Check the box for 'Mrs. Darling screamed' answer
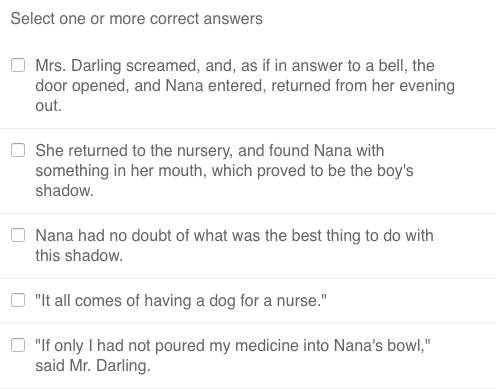 coord(18,65)
